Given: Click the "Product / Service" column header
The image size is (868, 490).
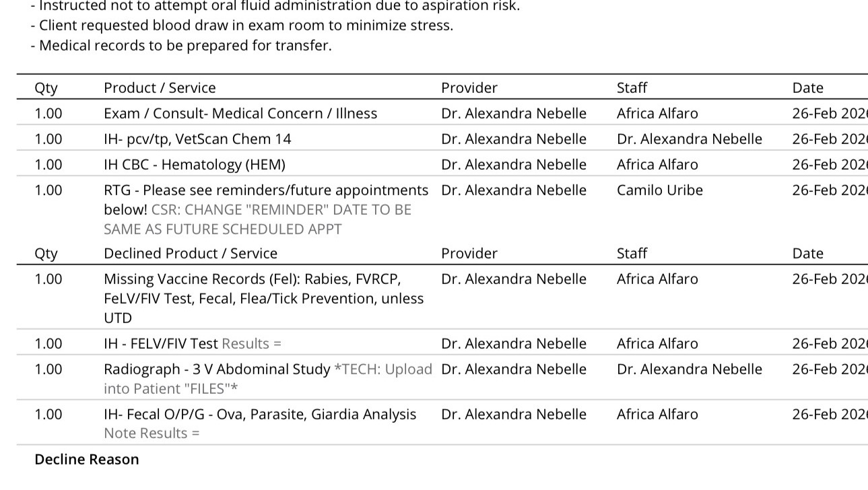Looking at the screenshot, I should (x=160, y=88).
